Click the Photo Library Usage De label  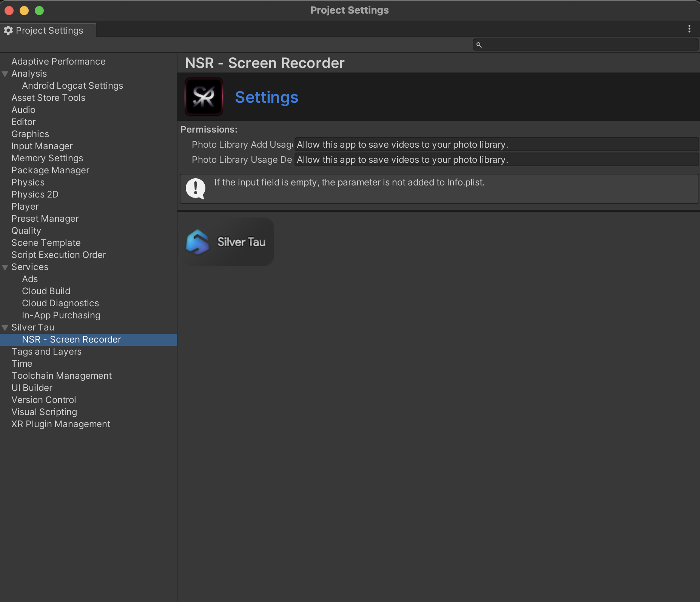[242, 160]
